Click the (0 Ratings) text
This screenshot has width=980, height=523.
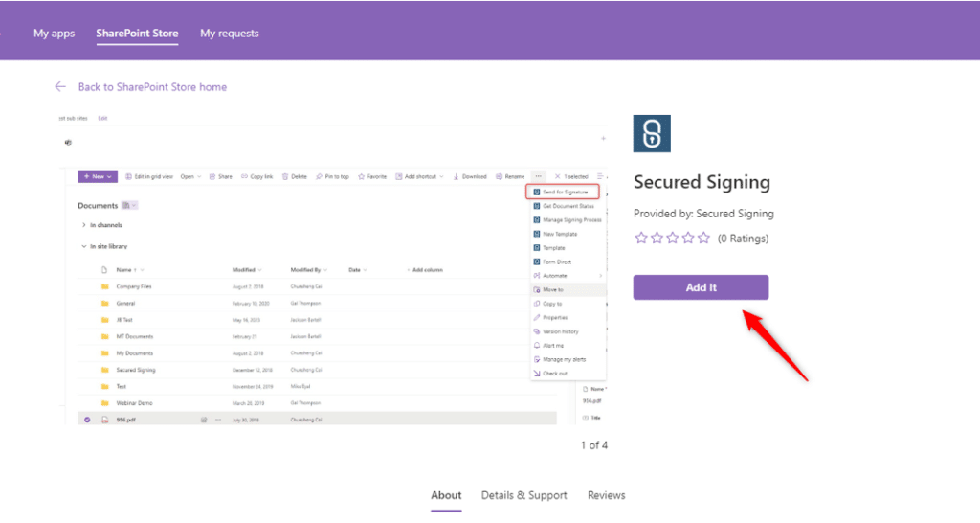(x=743, y=239)
